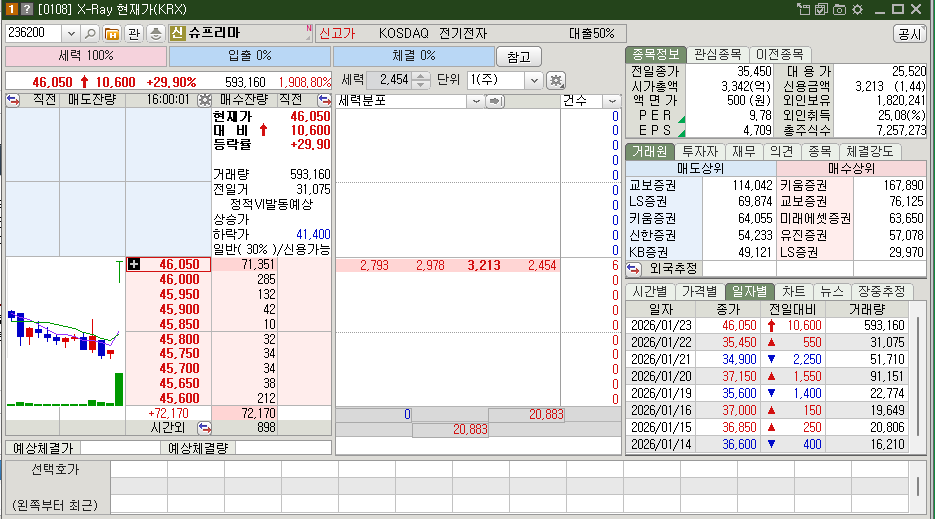935x519 pixels.
Task: Open the orange chart window icon beside the search
Action: (x=112, y=33)
